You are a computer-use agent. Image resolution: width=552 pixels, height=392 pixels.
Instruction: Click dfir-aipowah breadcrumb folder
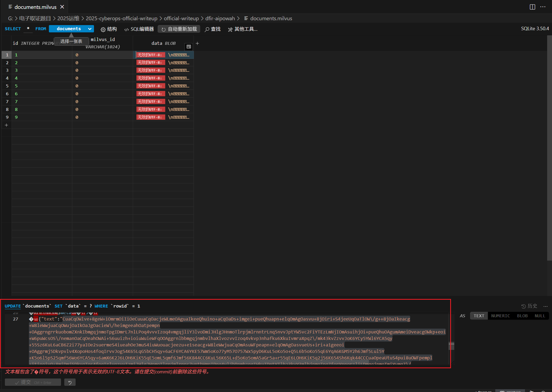coord(220,18)
